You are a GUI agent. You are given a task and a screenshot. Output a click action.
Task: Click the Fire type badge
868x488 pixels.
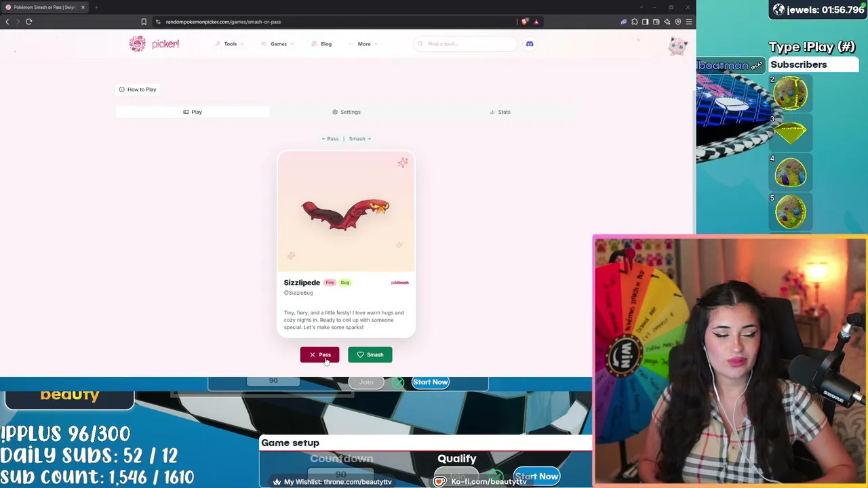pos(330,283)
